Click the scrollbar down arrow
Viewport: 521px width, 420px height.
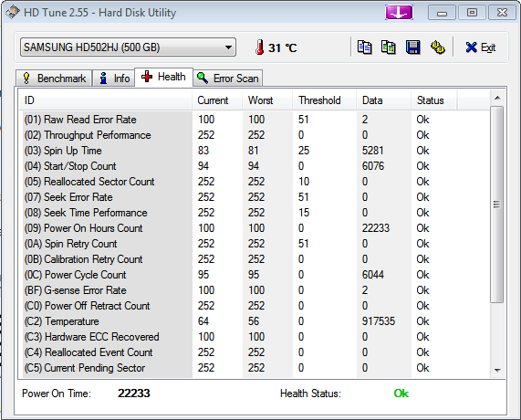pyautogui.click(x=497, y=371)
